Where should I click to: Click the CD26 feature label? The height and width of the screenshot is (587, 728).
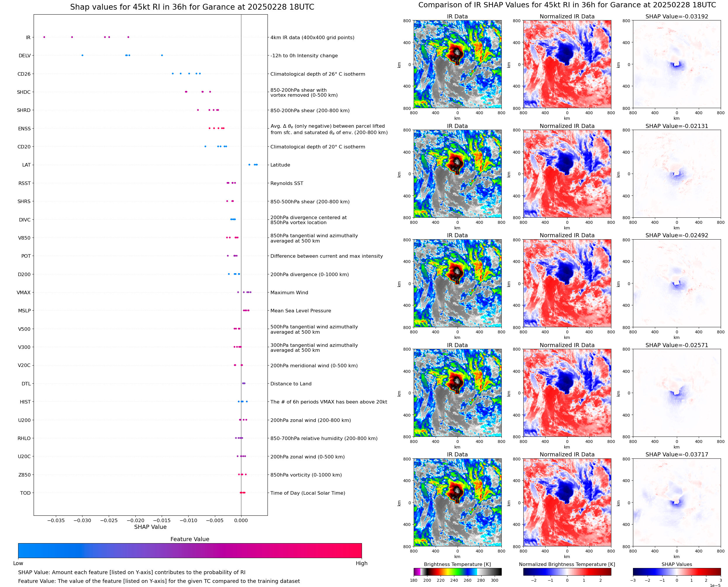pyautogui.click(x=24, y=74)
